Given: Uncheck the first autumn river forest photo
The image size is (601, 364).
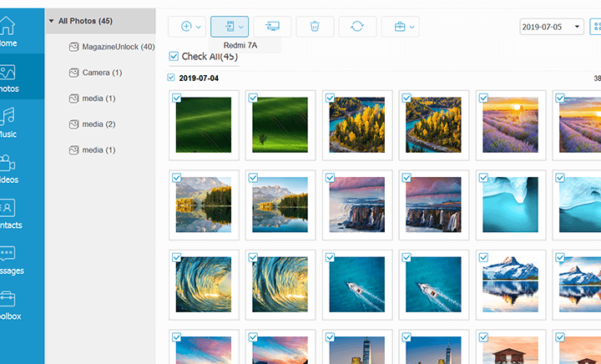Looking at the screenshot, I should pyautogui.click(x=330, y=98).
